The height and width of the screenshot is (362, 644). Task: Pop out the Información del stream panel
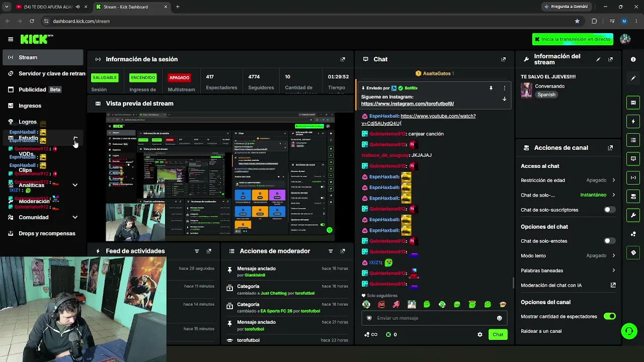coord(610,59)
